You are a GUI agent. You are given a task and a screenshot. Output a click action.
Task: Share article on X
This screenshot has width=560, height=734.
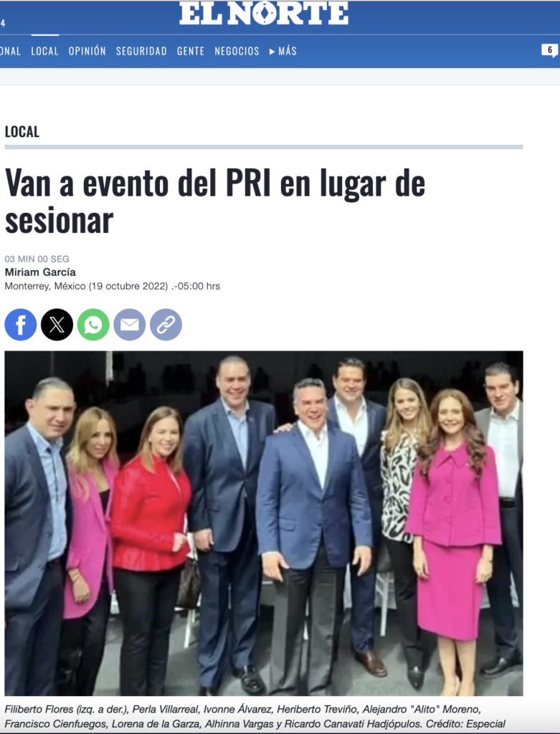click(57, 325)
